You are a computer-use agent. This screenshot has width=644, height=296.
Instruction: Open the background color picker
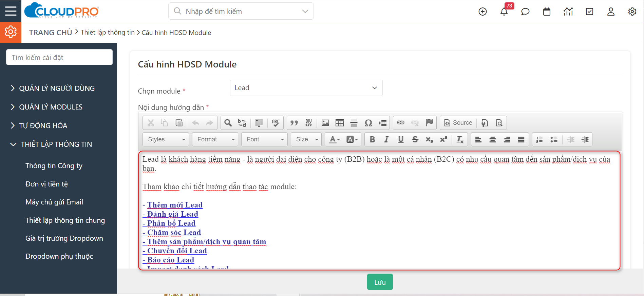pyautogui.click(x=352, y=139)
